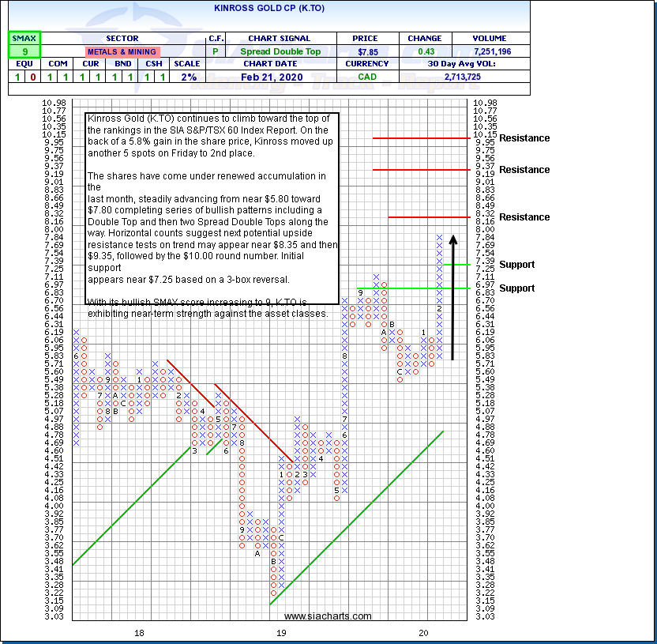Open the www.siacharts.com link
The width and height of the screenshot is (657, 644).
click(x=327, y=616)
